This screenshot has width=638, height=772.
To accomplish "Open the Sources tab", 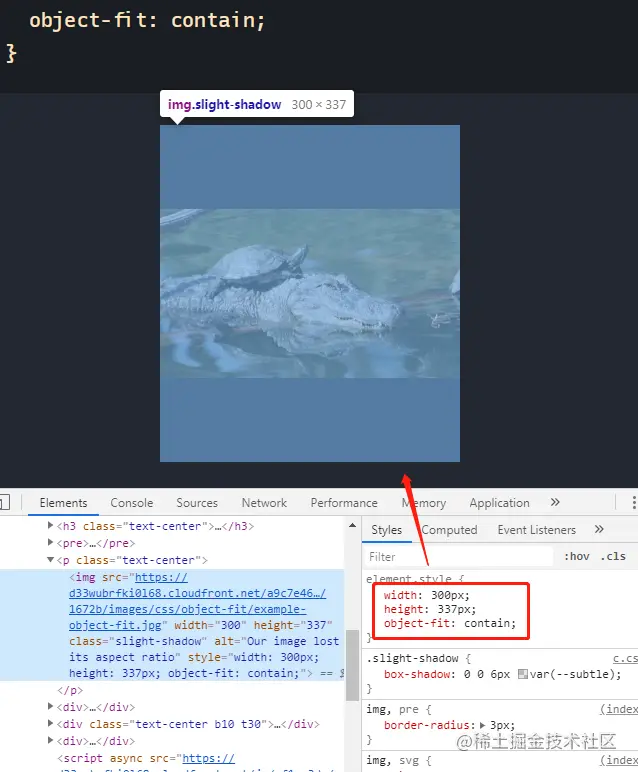I will point(197,503).
